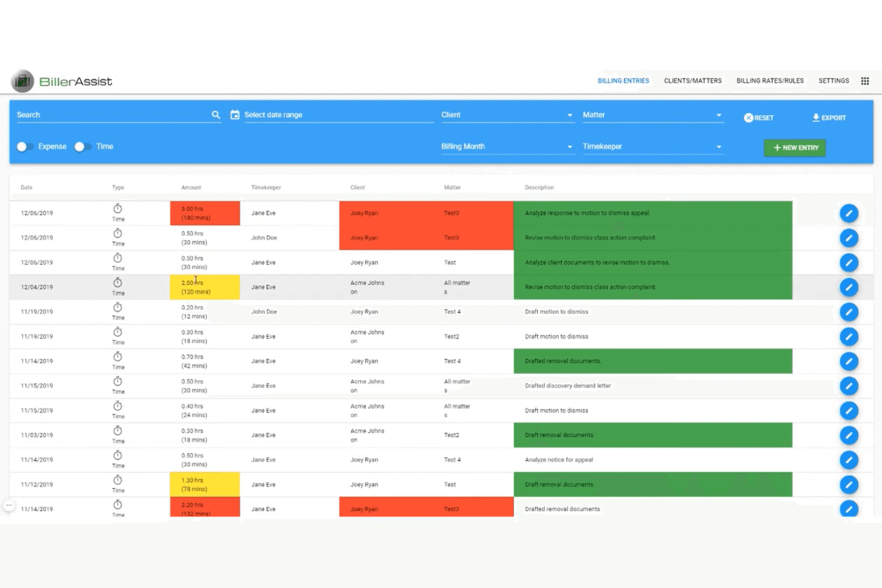Edit the 'Analyze client documents' entry

pos(849,263)
